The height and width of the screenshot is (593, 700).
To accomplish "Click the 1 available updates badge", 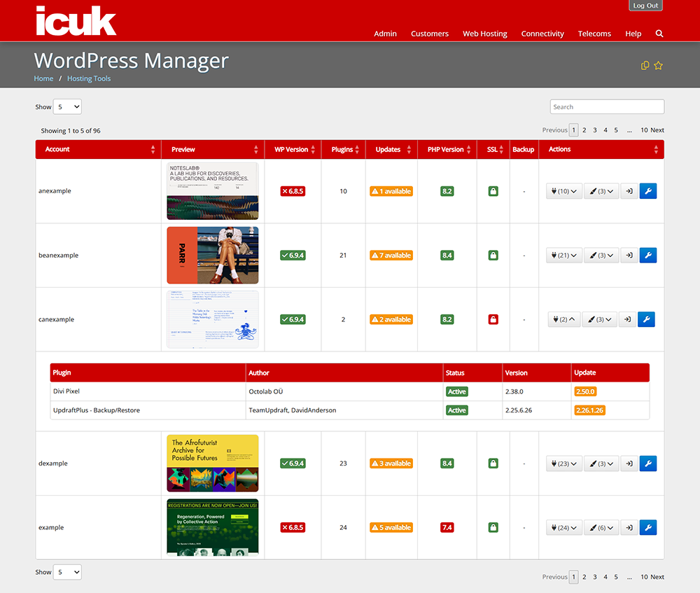I will (391, 191).
